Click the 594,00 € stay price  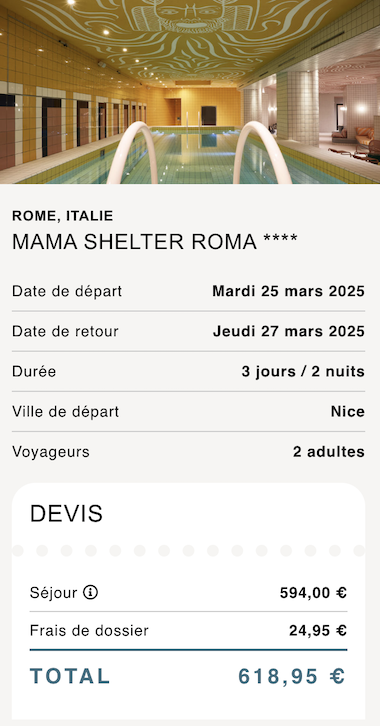tap(313, 593)
